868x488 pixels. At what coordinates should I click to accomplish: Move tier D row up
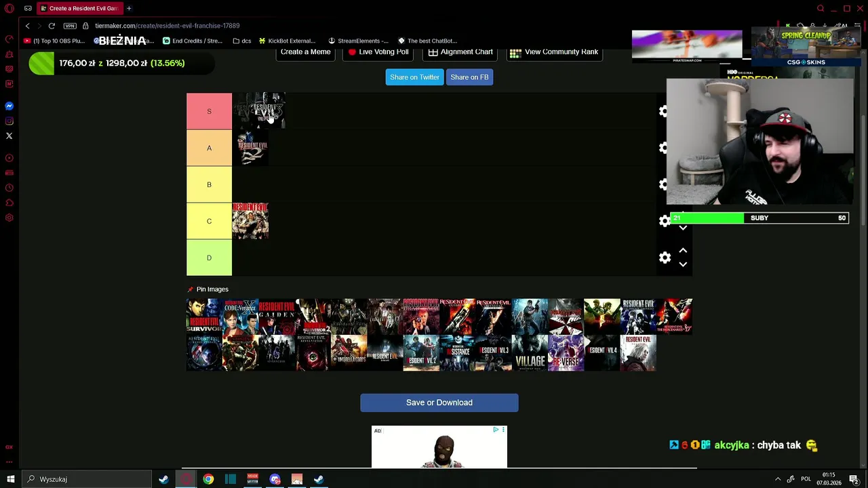(683, 251)
